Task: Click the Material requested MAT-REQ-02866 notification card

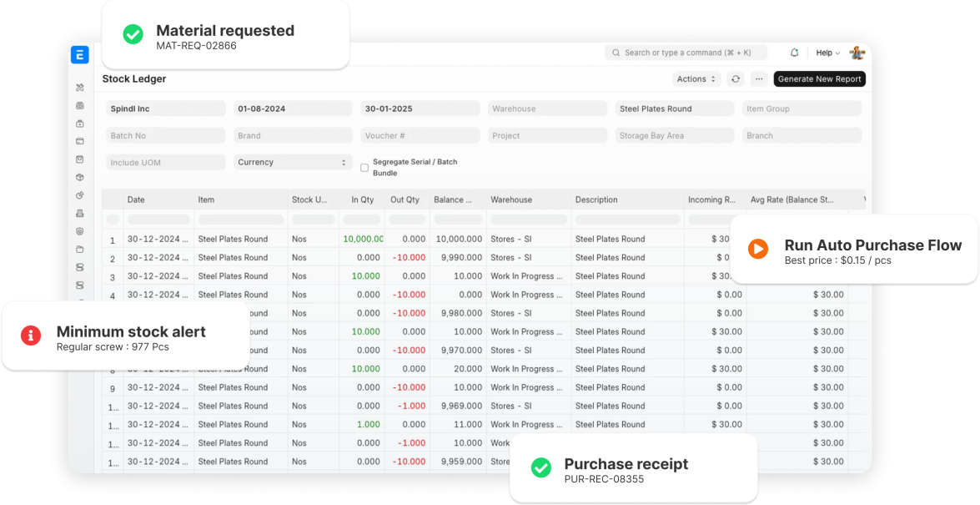Action: tap(225, 34)
